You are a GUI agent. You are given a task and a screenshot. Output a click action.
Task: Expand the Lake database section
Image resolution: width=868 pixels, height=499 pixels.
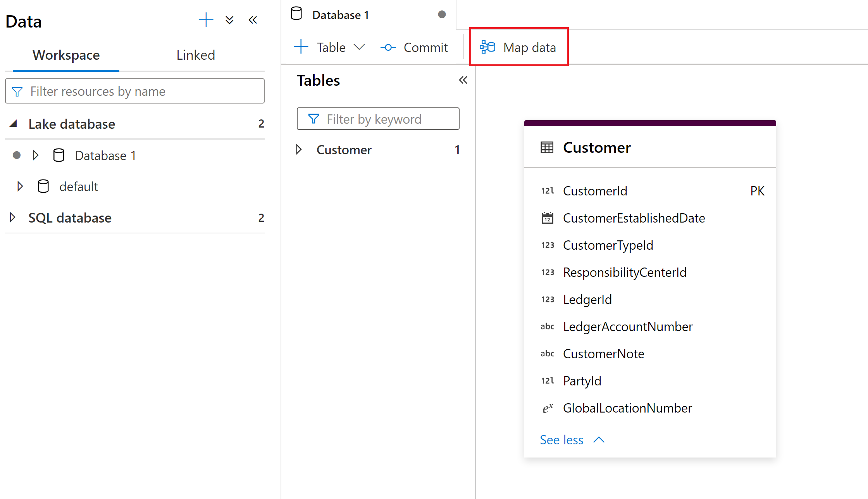(x=11, y=124)
